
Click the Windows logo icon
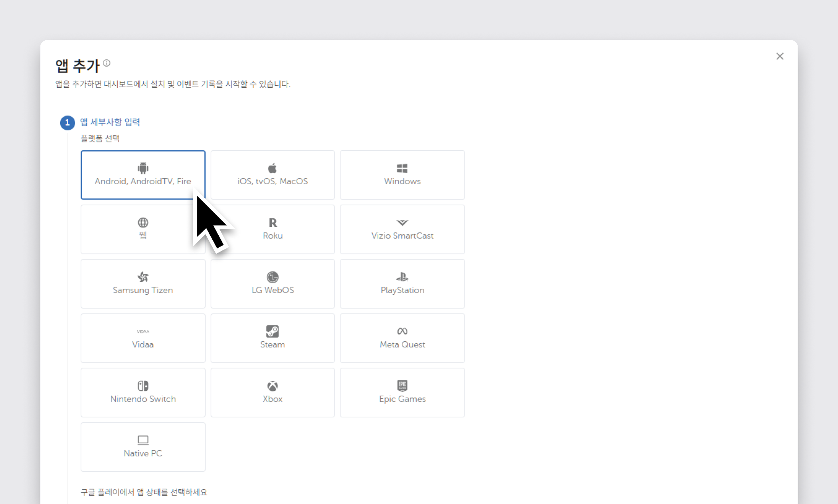[402, 168]
